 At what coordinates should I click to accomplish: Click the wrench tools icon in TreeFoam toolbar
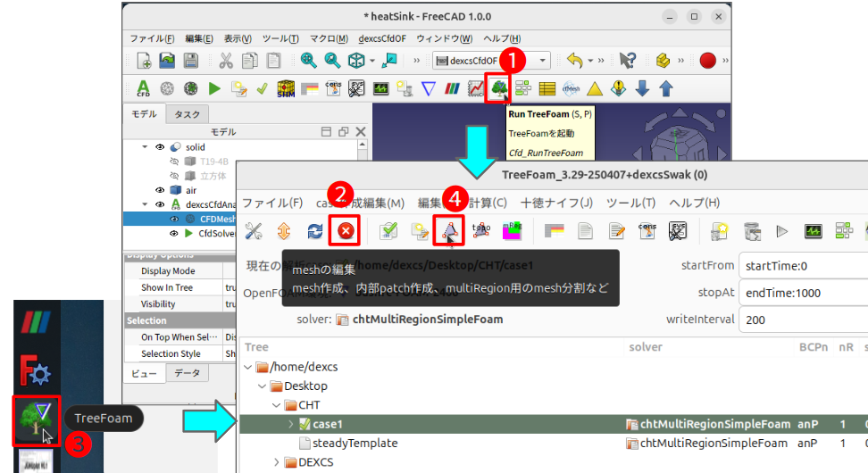254,230
